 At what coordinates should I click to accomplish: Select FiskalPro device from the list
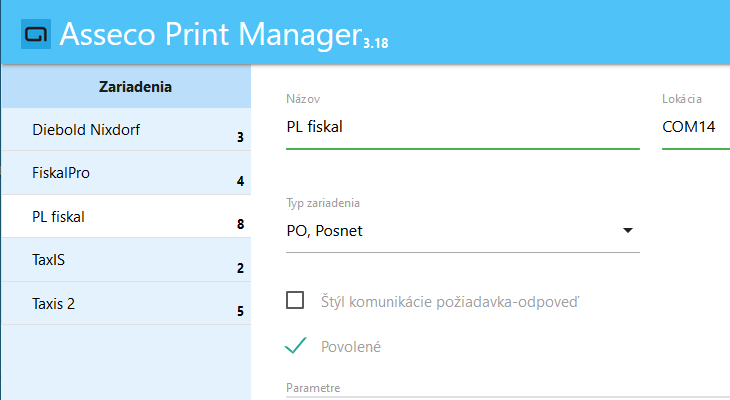coord(61,173)
